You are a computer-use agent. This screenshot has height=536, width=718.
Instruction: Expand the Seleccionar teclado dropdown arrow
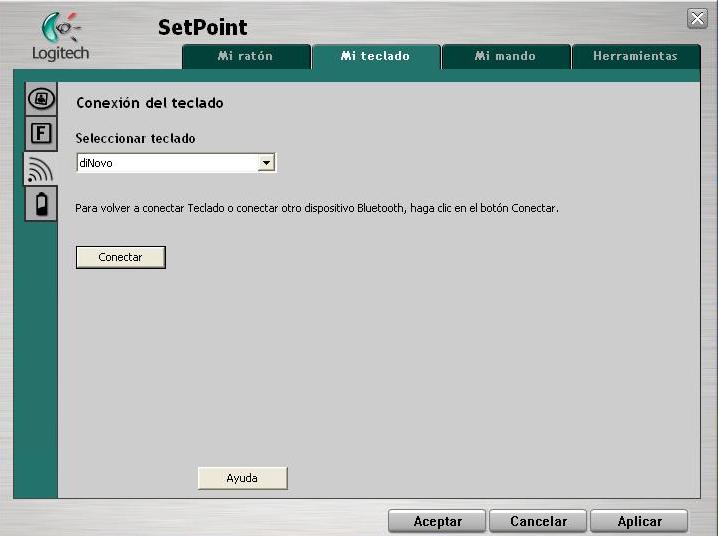coord(266,163)
